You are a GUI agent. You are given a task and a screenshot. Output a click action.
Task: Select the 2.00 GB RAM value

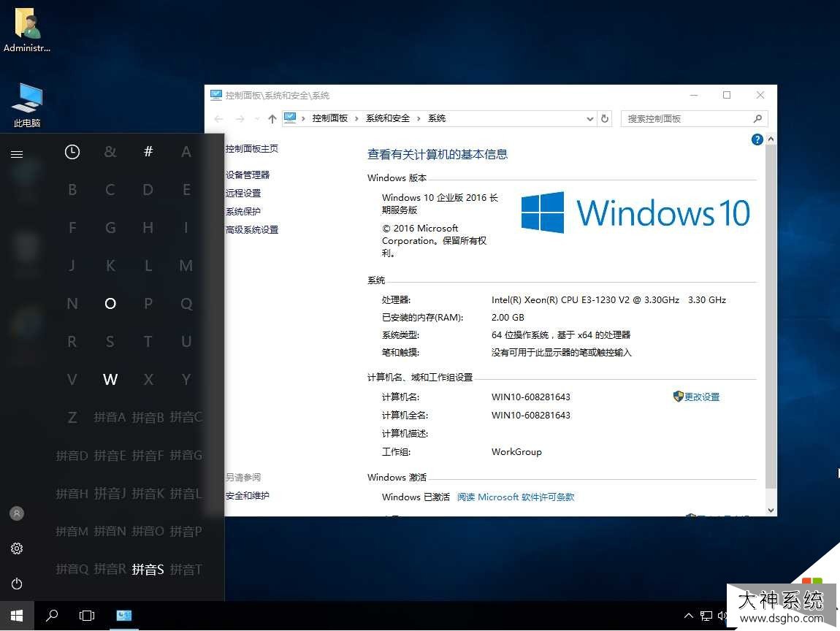(x=508, y=318)
